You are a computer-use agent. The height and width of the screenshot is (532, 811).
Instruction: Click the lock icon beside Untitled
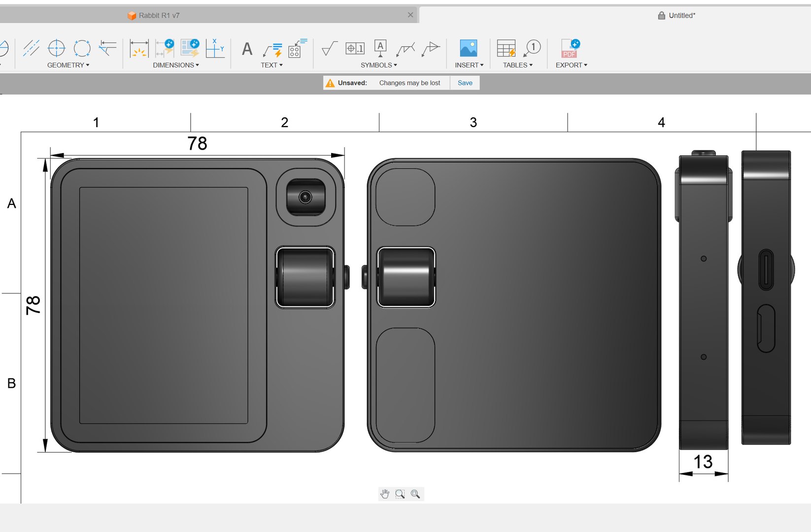click(662, 16)
